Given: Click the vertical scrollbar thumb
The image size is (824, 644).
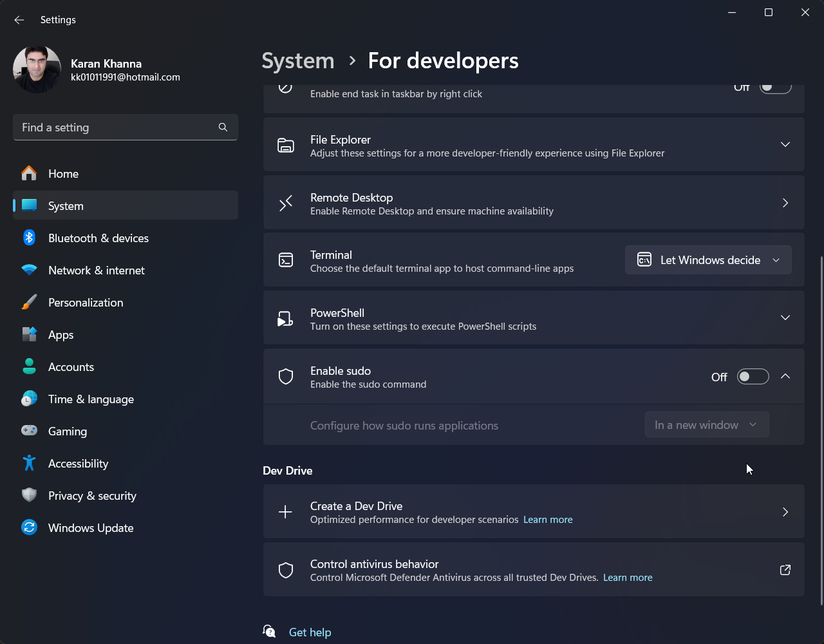Looking at the screenshot, I should (x=821, y=430).
